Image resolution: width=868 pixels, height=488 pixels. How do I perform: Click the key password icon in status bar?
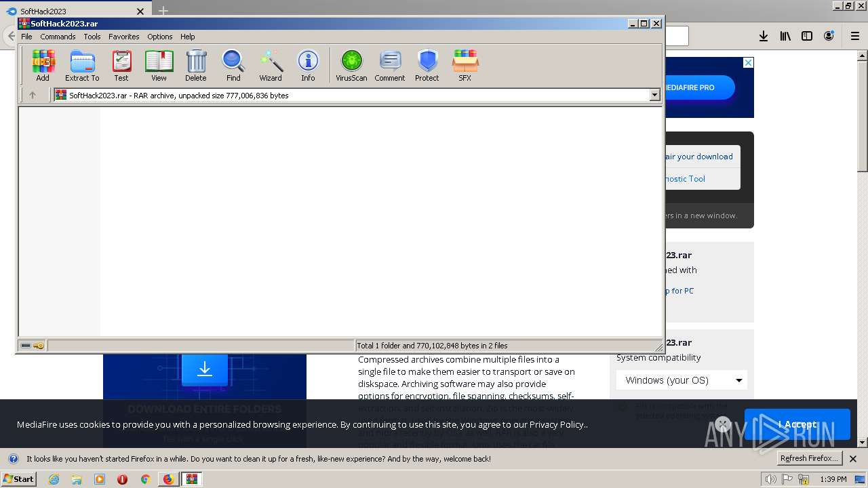tap(39, 346)
